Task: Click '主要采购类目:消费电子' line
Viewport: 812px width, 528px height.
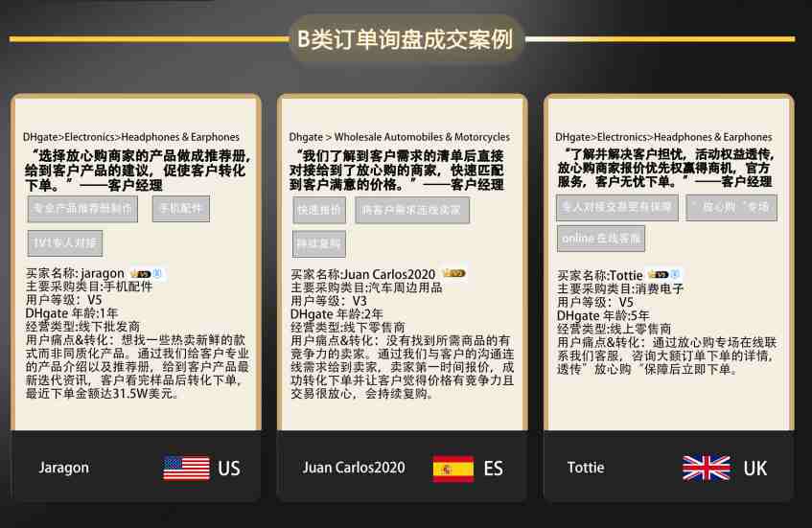Action: click(x=620, y=288)
